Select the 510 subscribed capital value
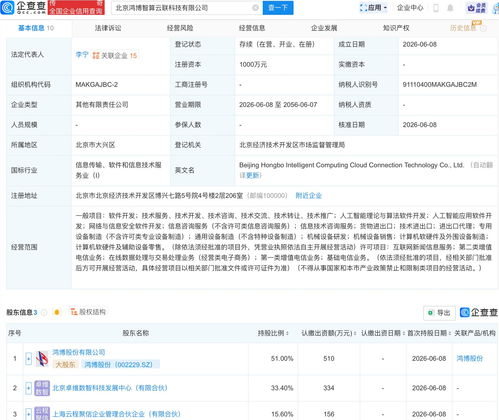Viewport: 499px width, 420px height. [329, 359]
